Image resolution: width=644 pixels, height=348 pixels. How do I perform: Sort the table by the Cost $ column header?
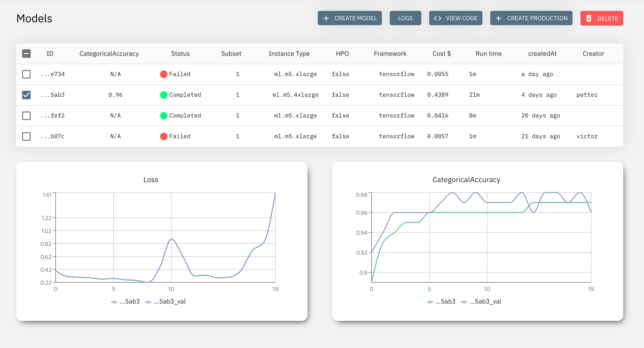point(441,54)
